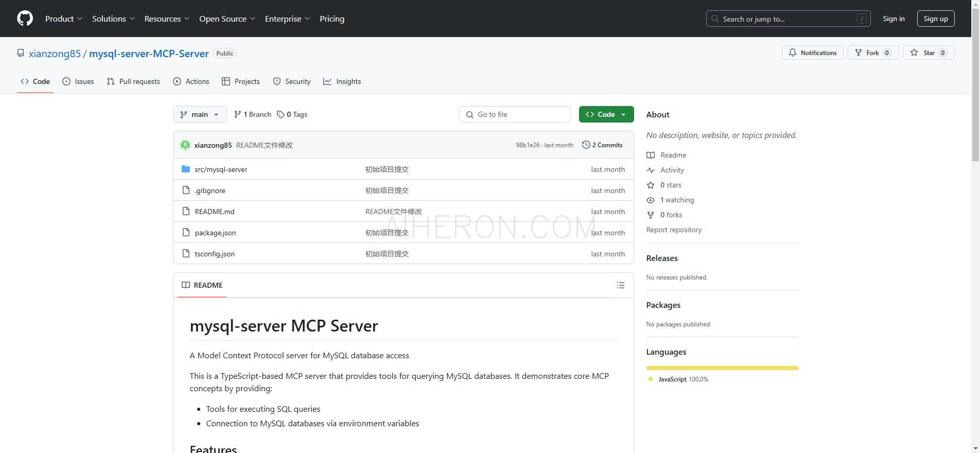Click the Releases heading link
This screenshot has height=453, width=980.
[662, 258]
